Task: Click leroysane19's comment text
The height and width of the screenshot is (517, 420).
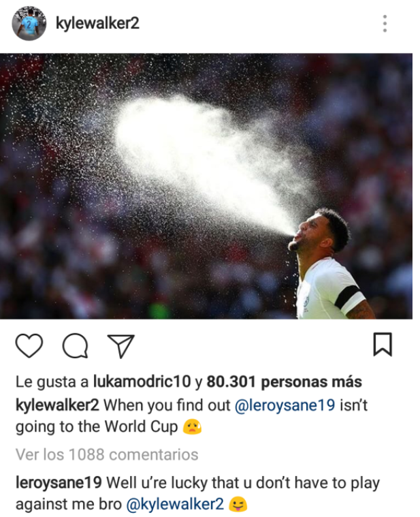Action: point(197,494)
